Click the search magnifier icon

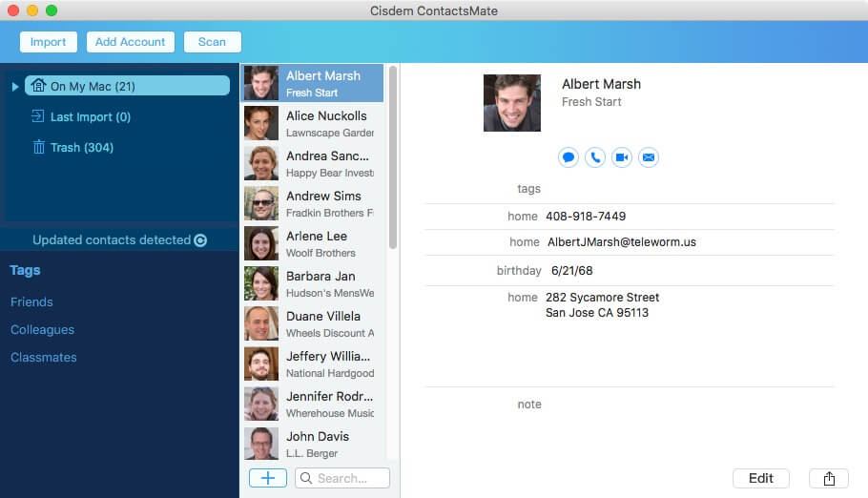point(306,478)
